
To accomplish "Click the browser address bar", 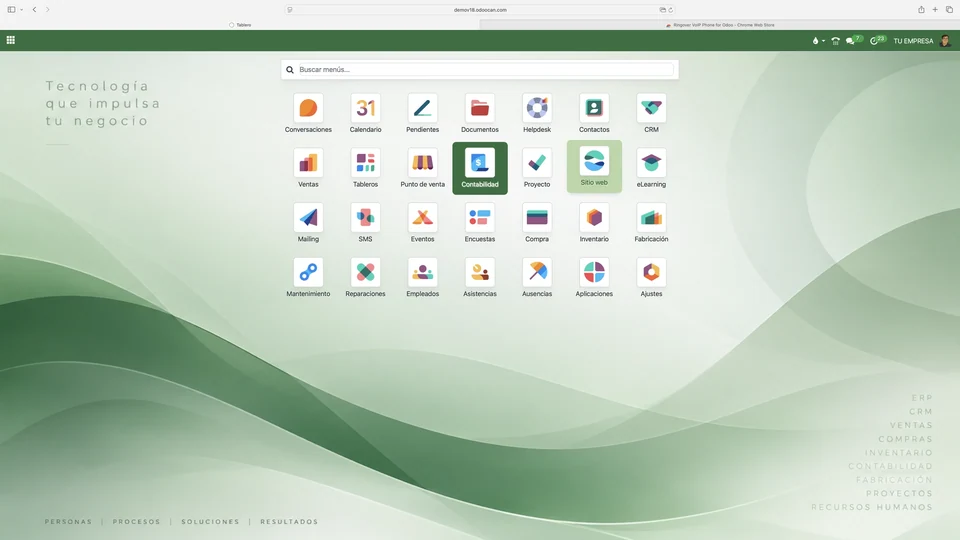I will point(480,10).
